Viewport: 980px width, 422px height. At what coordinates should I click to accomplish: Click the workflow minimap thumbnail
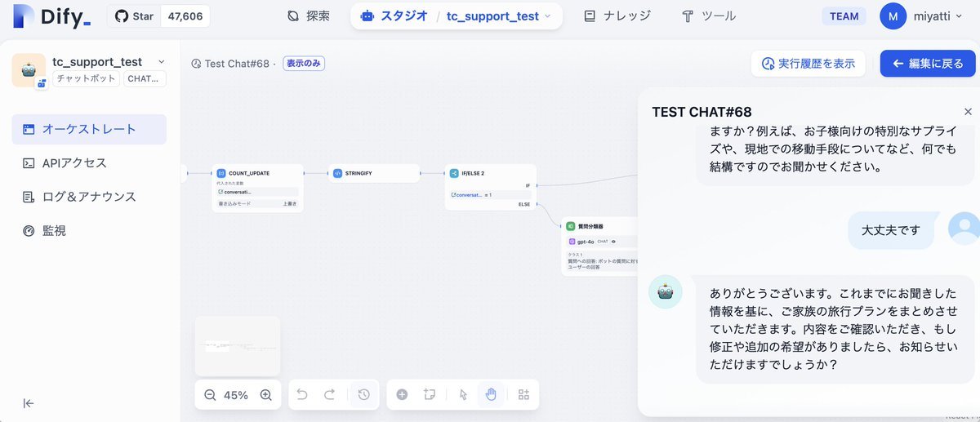click(x=238, y=346)
